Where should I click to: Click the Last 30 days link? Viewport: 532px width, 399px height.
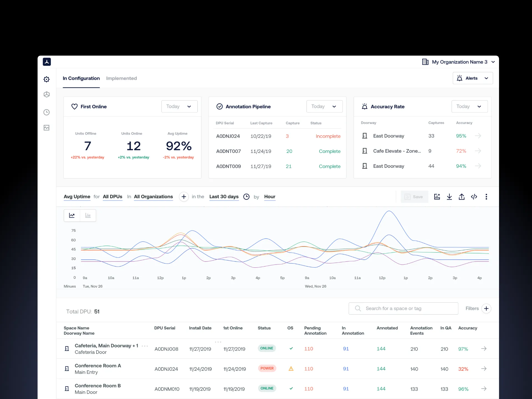click(224, 197)
